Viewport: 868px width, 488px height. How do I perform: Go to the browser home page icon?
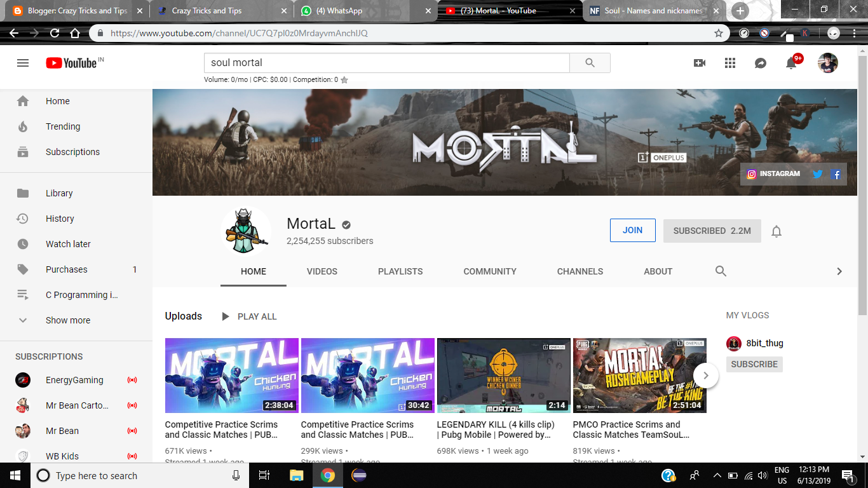tap(75, 33)
